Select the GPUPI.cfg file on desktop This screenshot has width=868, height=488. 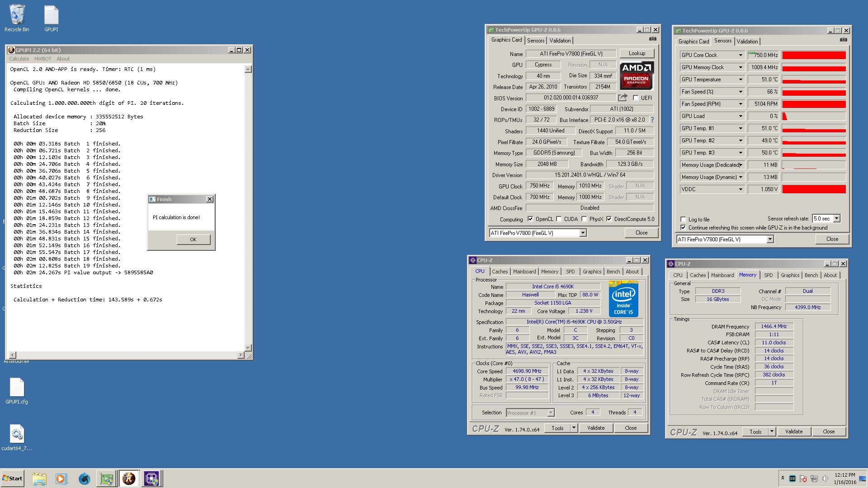tap(17, 391)
